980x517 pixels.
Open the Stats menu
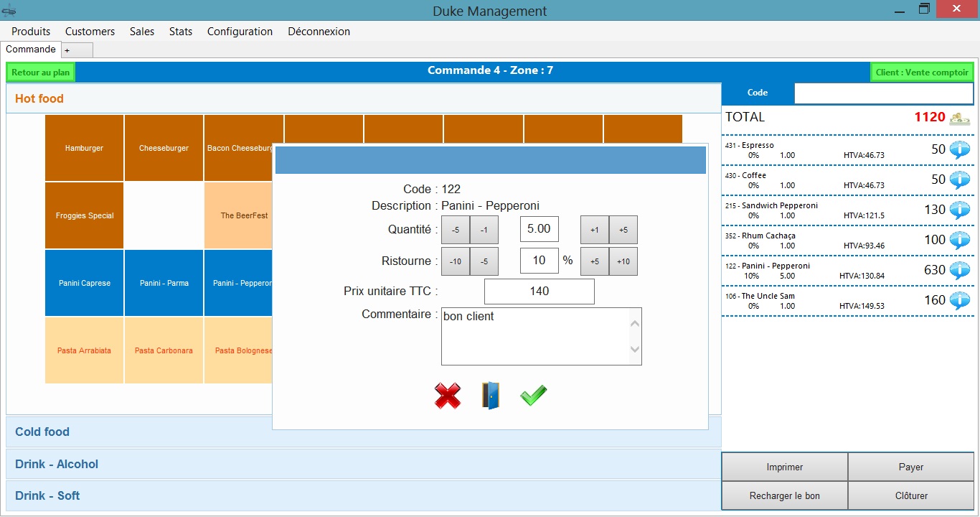click(181, 32)
